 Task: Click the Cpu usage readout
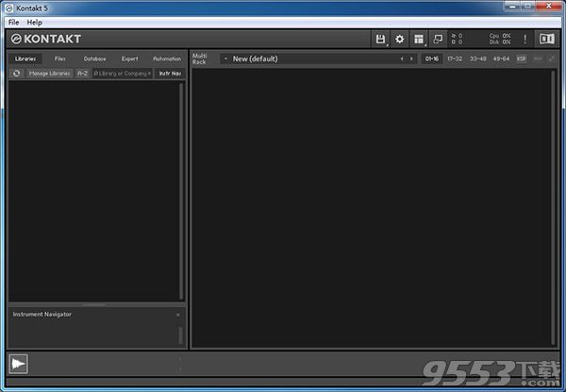[500, 36]
